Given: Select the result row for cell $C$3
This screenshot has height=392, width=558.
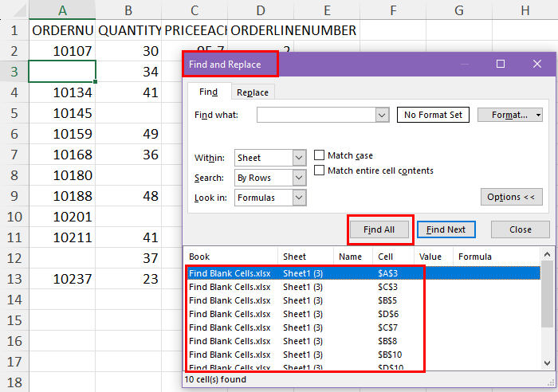Looking at the screenshot, I should coord(363,287).
